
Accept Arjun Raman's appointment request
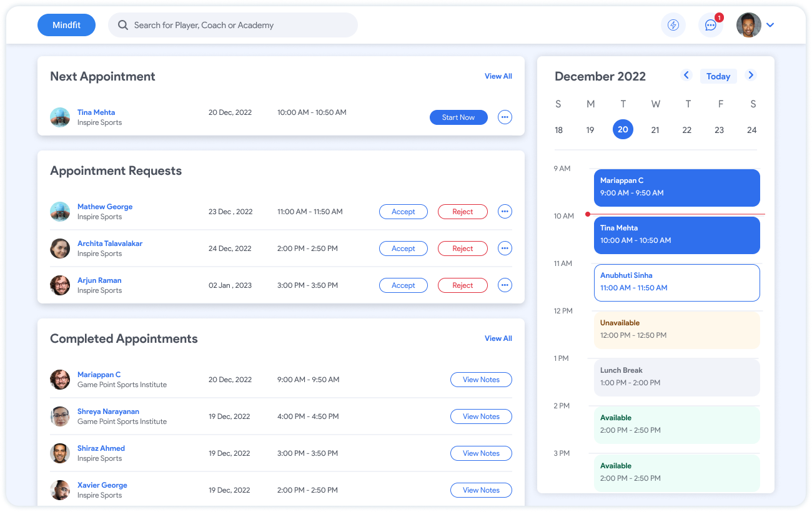pos(404,285)
